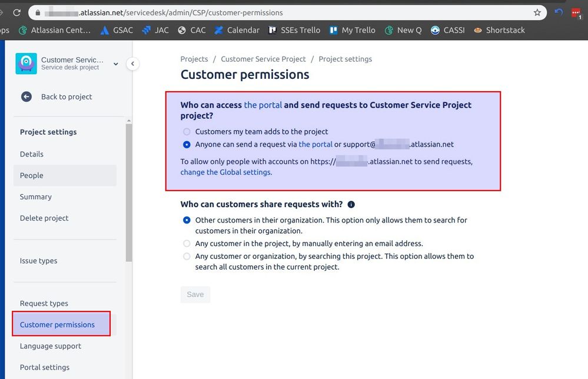The height and width of the screenshot is (379, 588).
Task: Open the CASSI bookmark
Action: pos(448,30)
